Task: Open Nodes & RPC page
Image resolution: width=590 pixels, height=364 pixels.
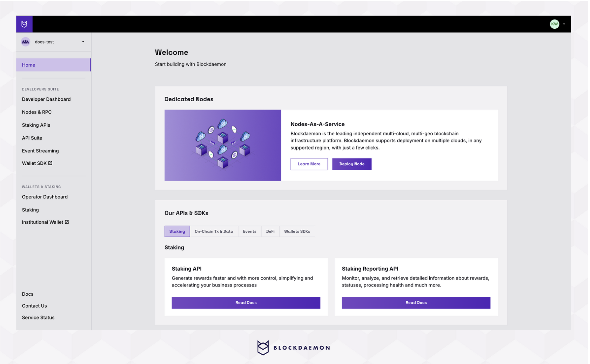Action: pyautogui.click(x=37, y=112)
